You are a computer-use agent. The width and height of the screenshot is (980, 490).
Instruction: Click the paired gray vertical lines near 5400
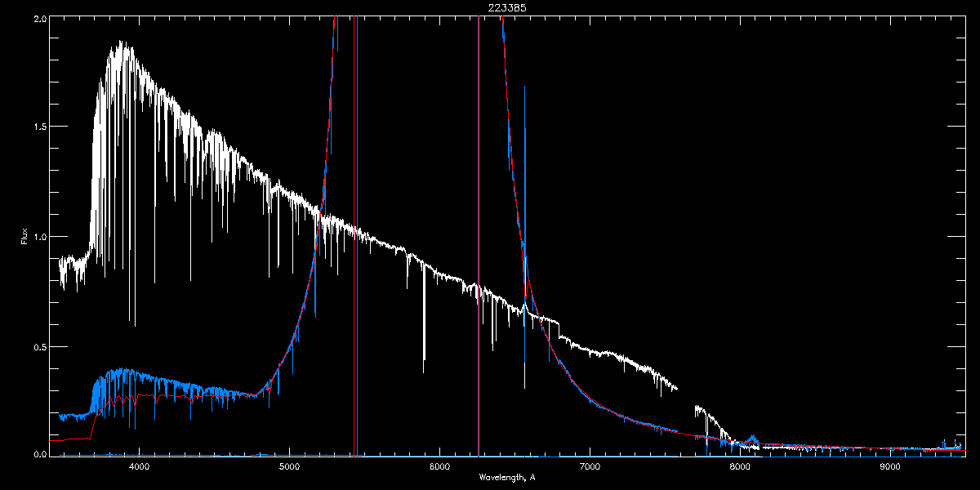pyautogui.click(x=355, y=245)
